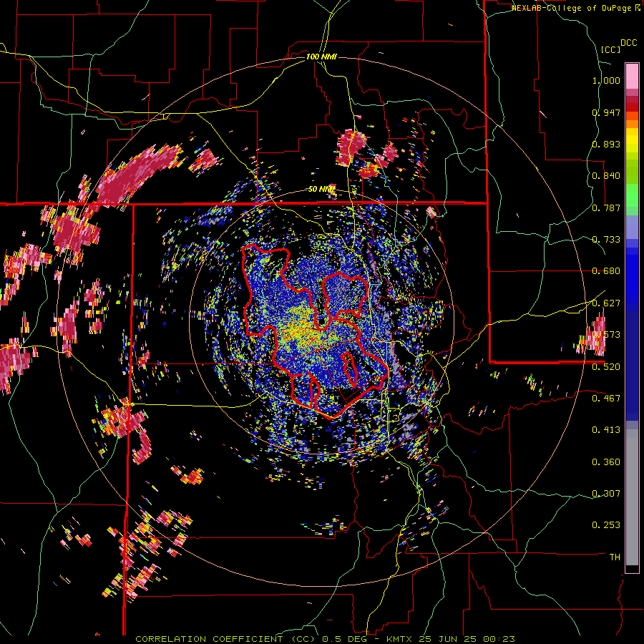This screenshot has width=644, height=644.
Task: Select the 0.680 color scale value
Action: pyautogui.click(x=606, y=270)
